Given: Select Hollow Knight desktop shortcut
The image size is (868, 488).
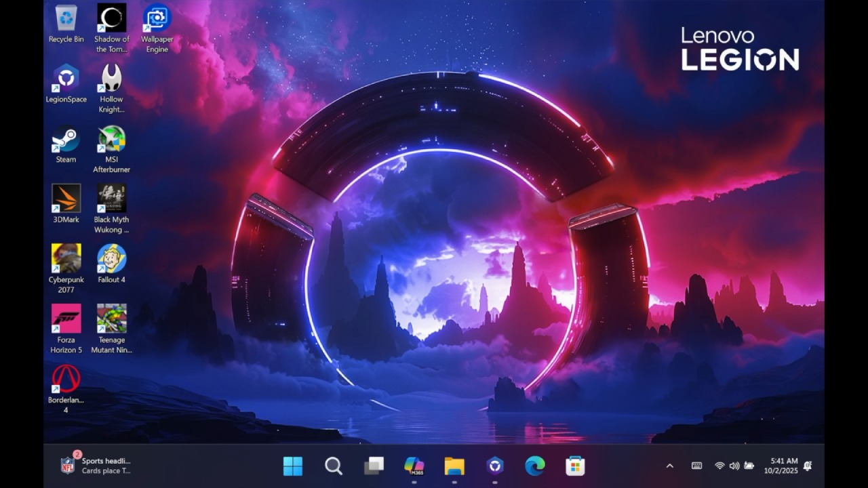Looking at the screenshot, I should coord(111,89).
